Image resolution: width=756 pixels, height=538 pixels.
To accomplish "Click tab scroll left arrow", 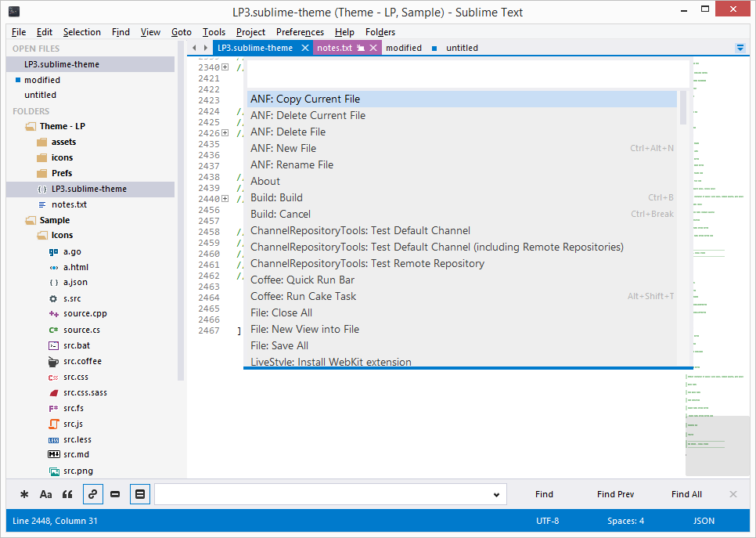I will tap(194, 48).
